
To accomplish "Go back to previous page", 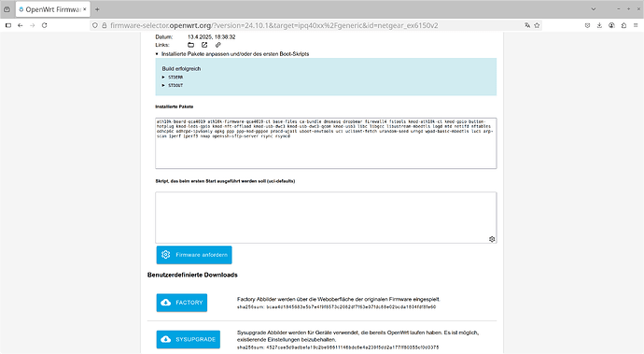I will (21, 25).
